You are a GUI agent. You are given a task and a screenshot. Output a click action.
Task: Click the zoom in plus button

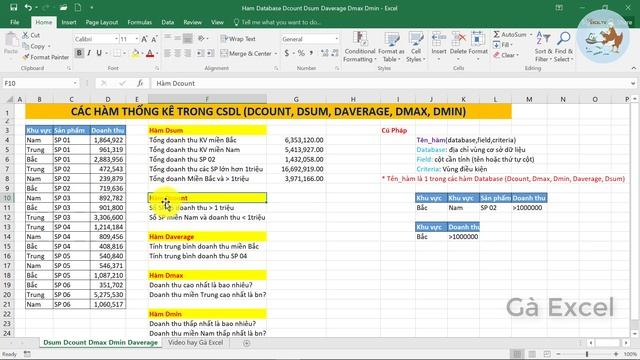click(616, 354)
